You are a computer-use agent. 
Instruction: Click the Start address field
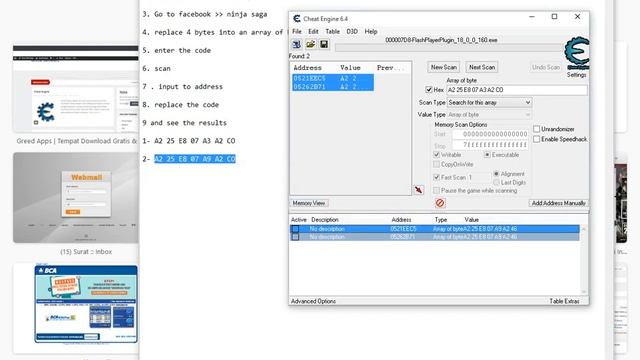tap(491, 134)
